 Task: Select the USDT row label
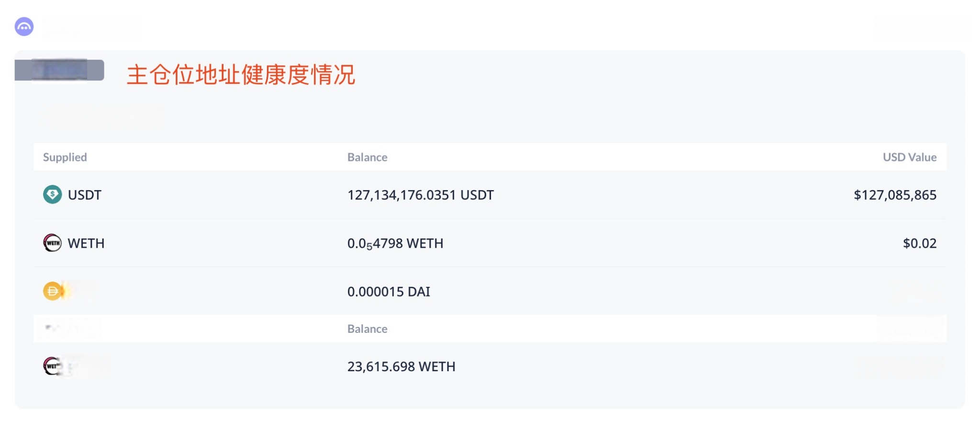pos(85,195)
